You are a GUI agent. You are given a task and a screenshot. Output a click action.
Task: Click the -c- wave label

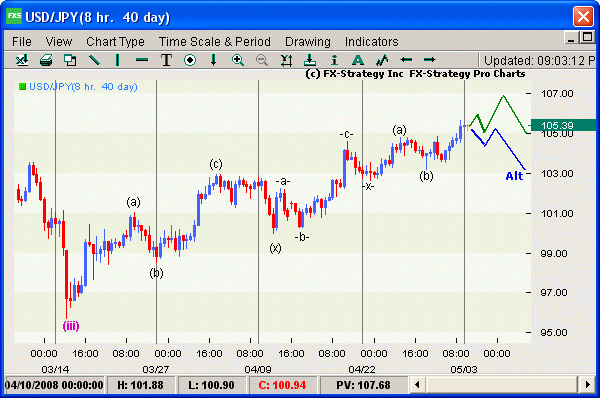(346, 134)
